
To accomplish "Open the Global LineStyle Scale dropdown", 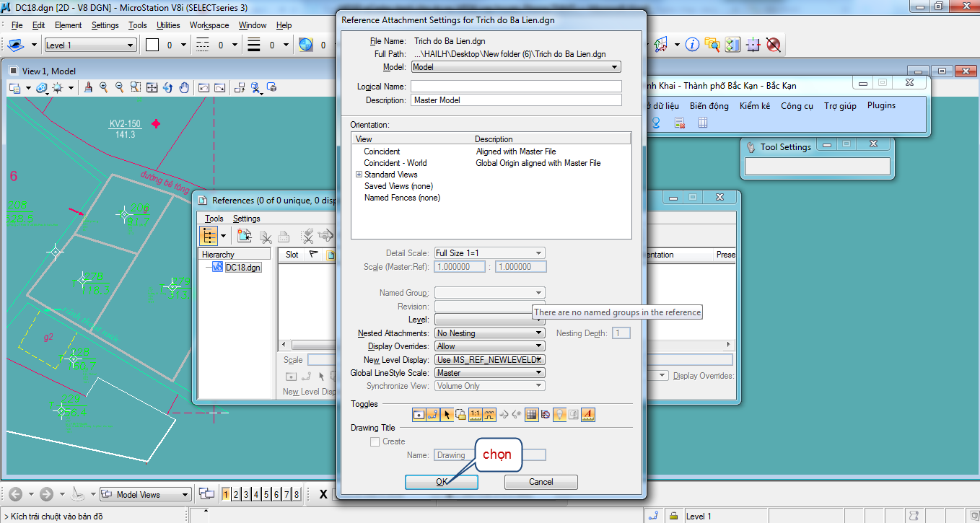I will [x=489, y=373].
